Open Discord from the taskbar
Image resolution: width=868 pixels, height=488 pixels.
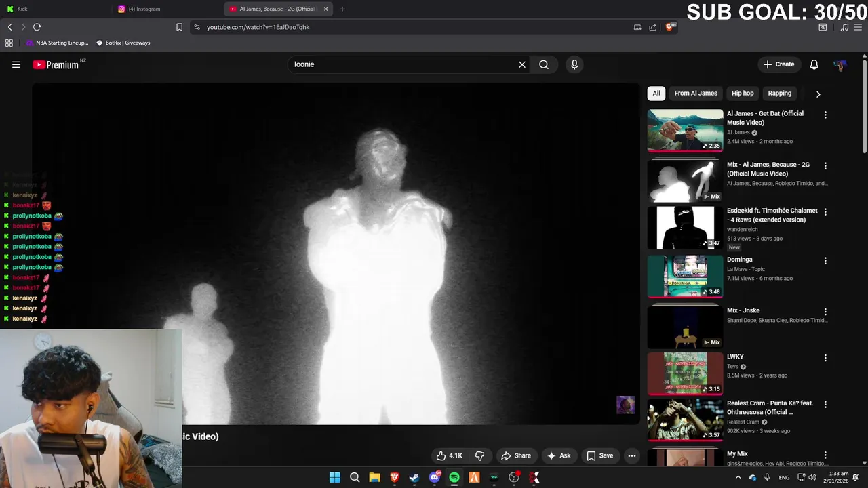tap(435, 478)
